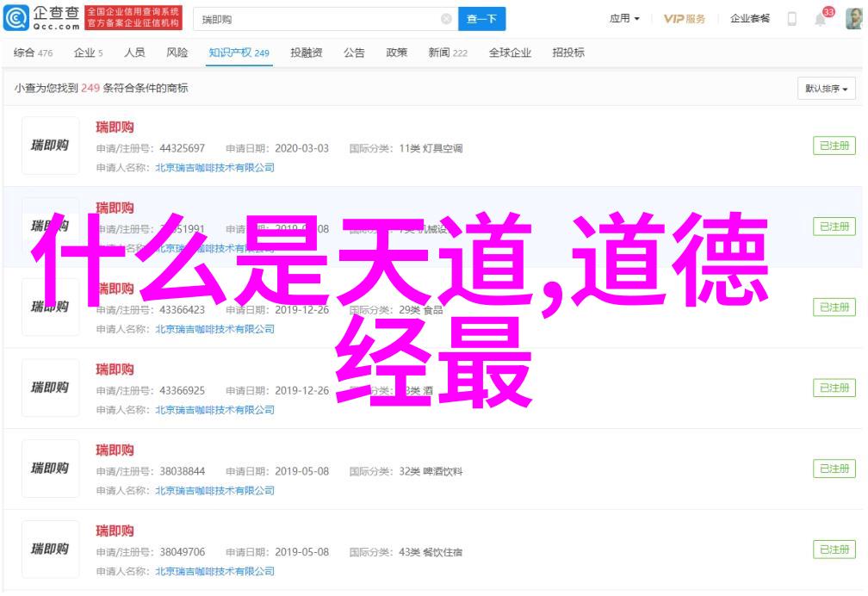
Task: Click the red 全国企业信用查询系统 banner
Action: [x=133, y=18]
